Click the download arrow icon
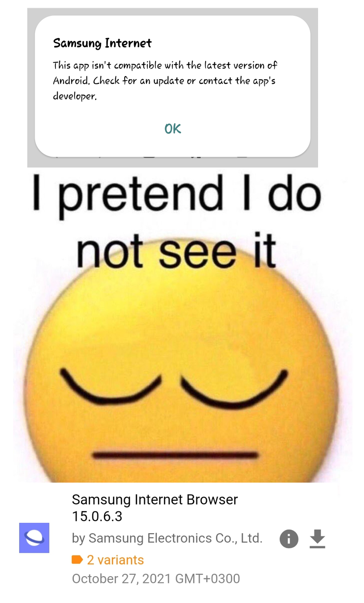364x603 pixels. [x=318, y=539]
